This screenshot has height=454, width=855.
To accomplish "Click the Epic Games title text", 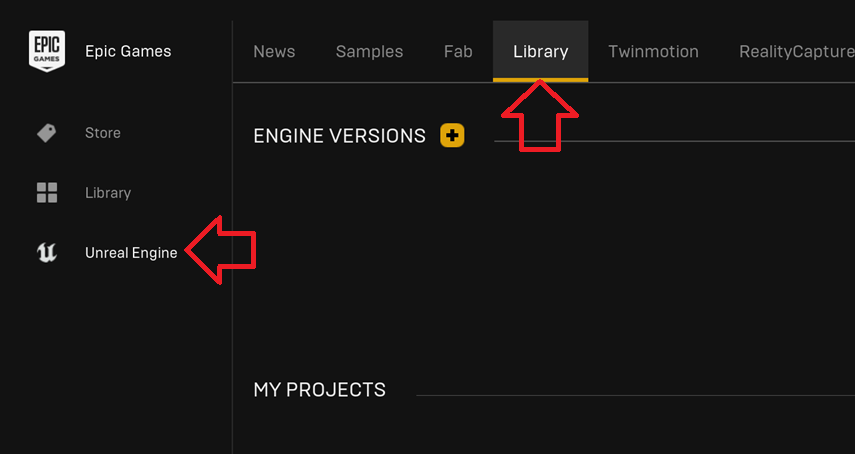I will click(x=128, y=51).
